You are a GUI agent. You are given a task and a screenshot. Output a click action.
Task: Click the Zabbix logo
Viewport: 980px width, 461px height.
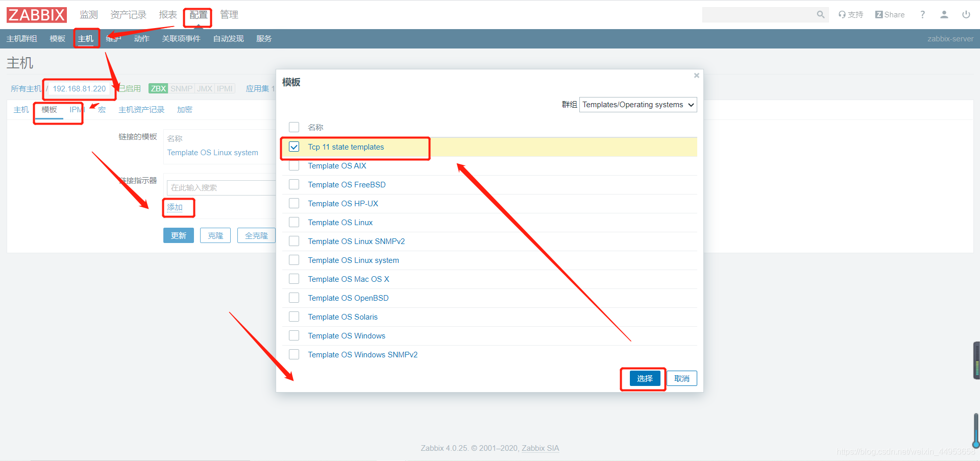coord(37,15)
